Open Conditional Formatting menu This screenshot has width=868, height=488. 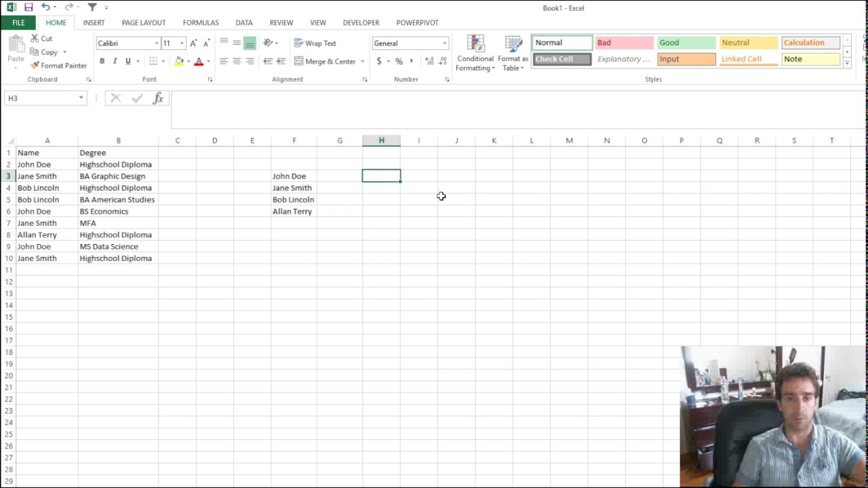point(475,54)
